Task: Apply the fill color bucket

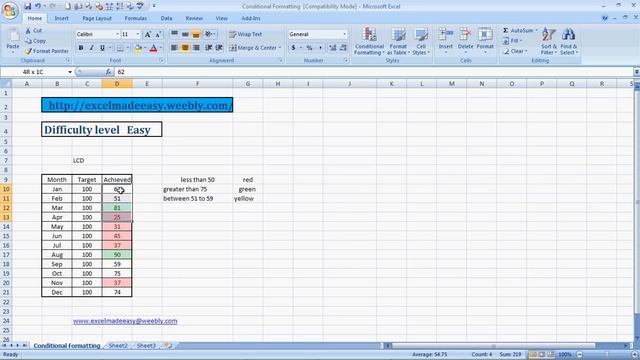Action: click(138, 48)
